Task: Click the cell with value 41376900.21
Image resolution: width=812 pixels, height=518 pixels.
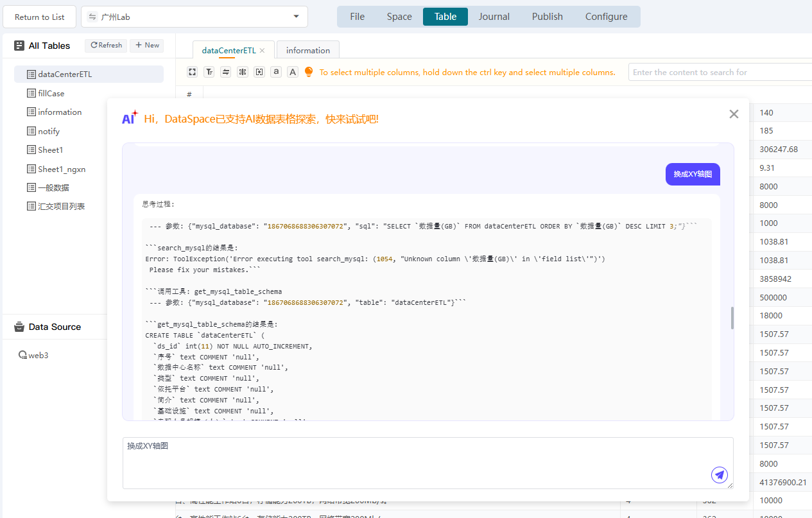Action: 783,482
